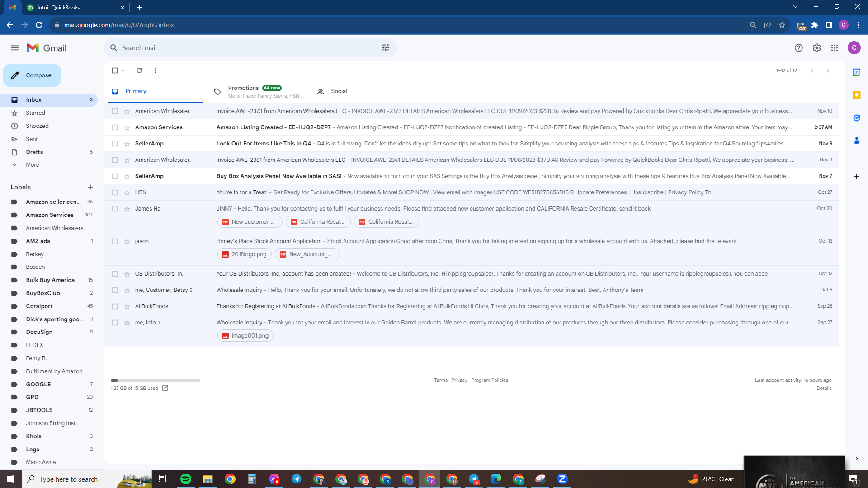Image resolution: width=868 pixels, height=488 pixels.
Task: Select the Primary inbox tab
Action: (x=155, y=91)
